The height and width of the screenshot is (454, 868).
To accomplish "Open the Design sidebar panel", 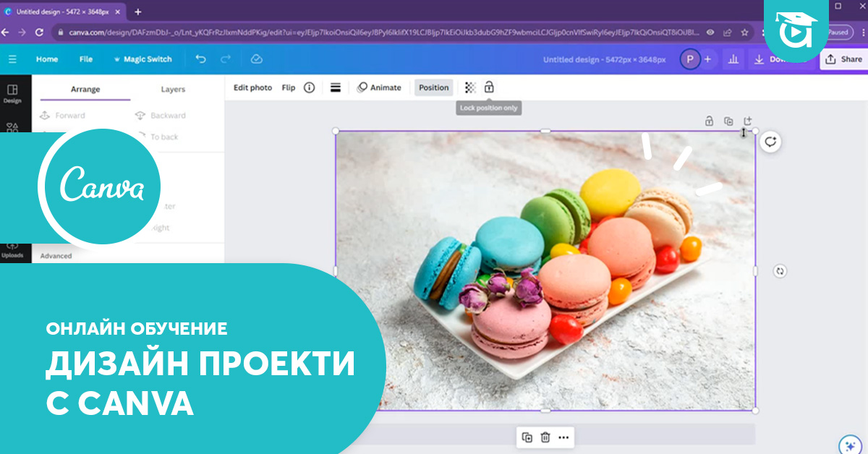I will [12, 94].
